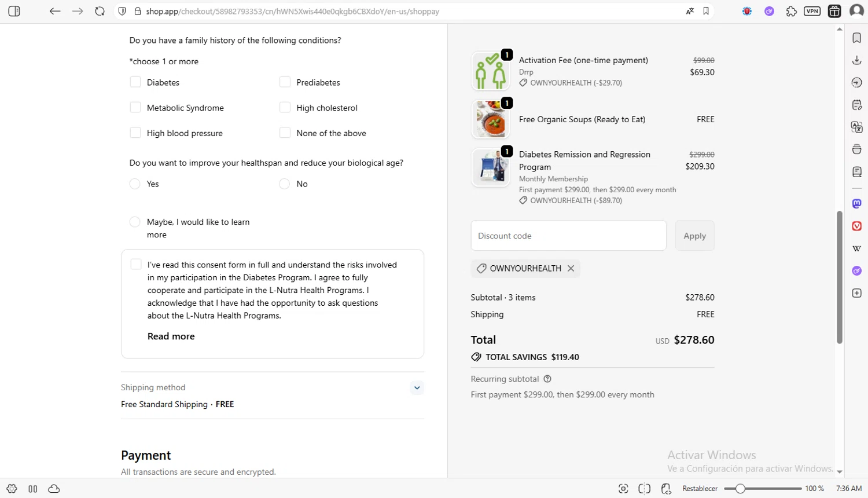Go back to the previous page

(x=55, y=11)
